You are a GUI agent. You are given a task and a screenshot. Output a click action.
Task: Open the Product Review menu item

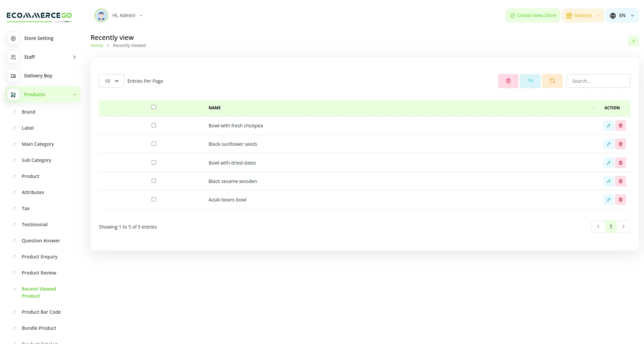[x=39, y=273]
